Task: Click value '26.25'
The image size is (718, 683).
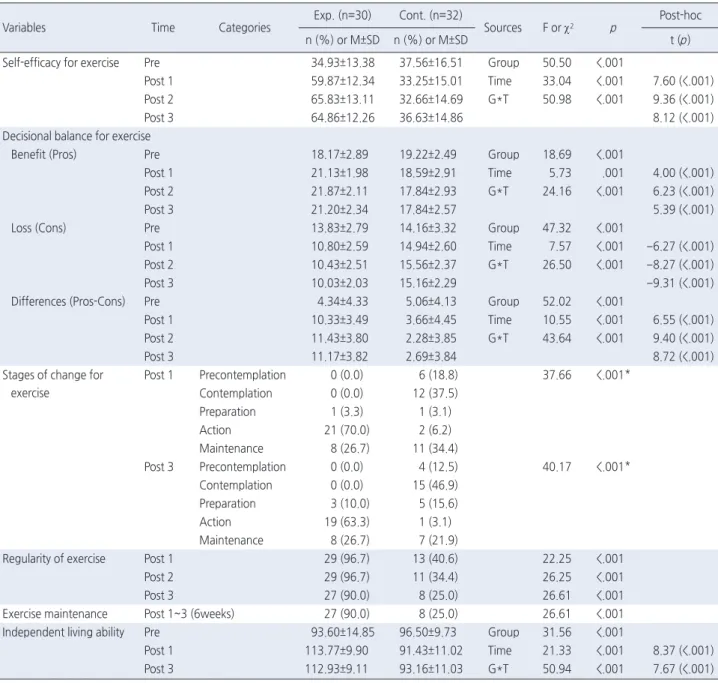Action: point(557,577)
